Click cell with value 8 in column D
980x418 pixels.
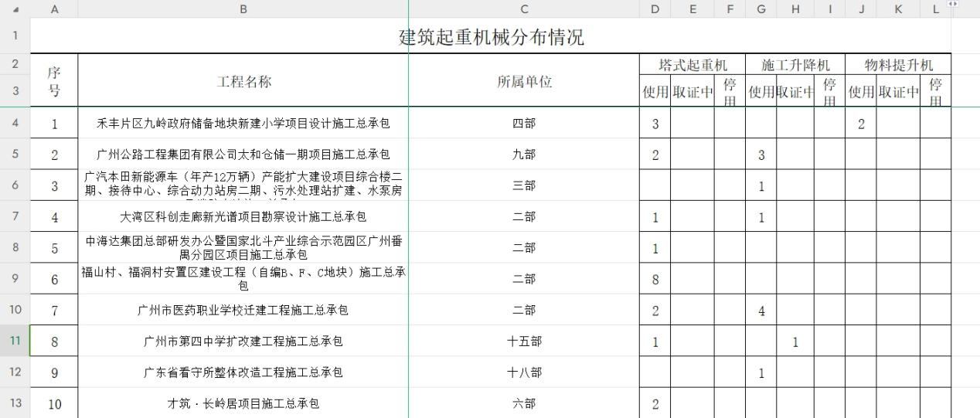(x=655, y=279)
